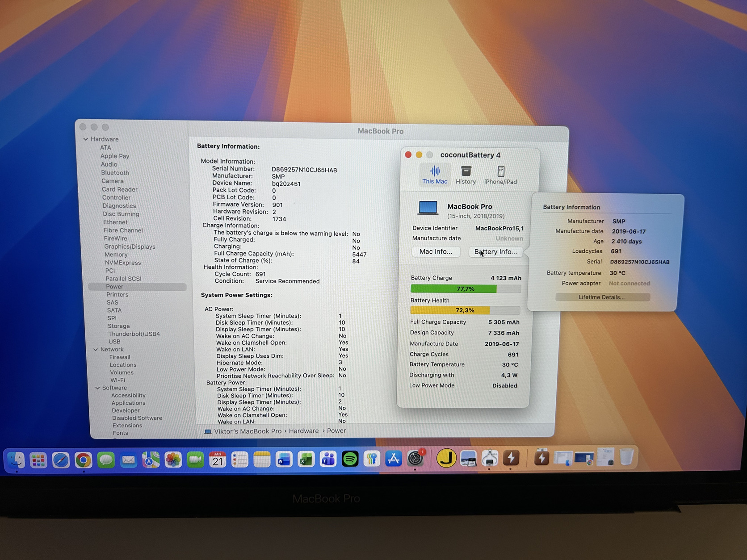Select Apple Pay in the sidebar

pos(115,156)
